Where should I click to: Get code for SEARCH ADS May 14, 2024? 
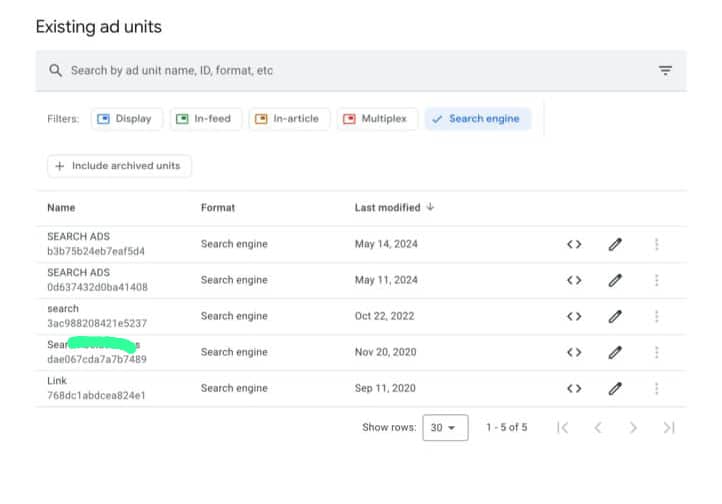[x=574, y=244]
